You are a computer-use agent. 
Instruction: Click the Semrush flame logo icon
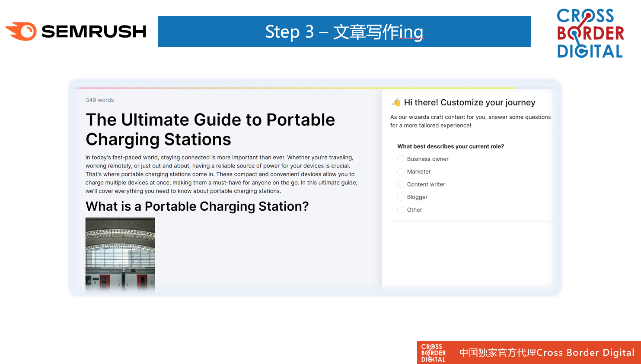(x=22, y=32)
